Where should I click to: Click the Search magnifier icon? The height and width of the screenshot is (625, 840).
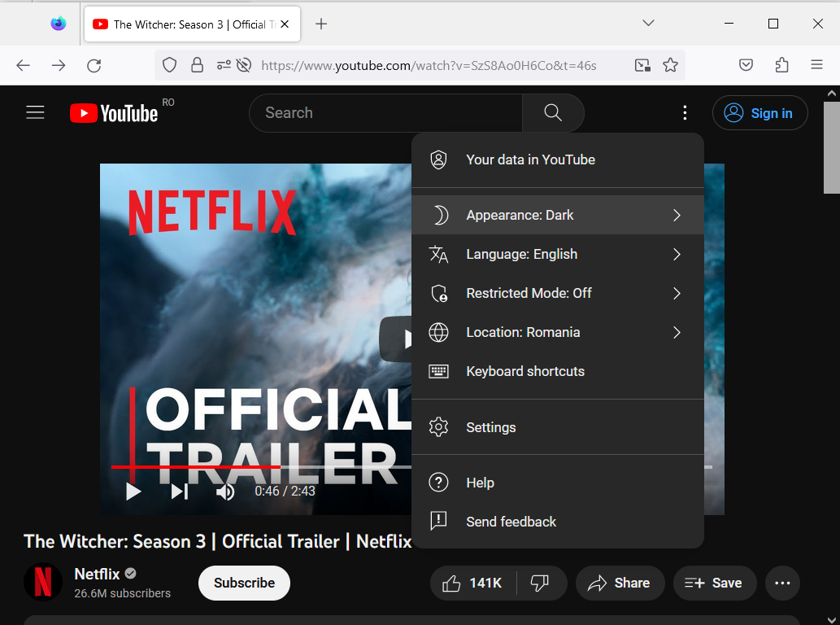[552, 112]
